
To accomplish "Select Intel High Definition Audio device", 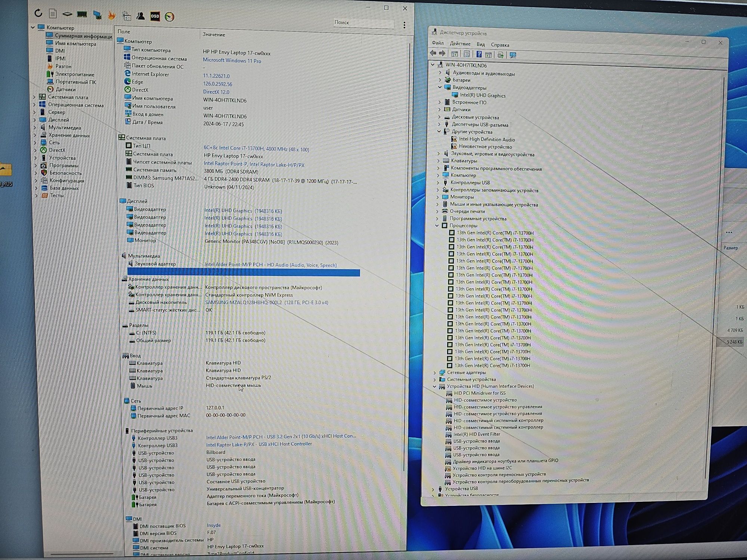I will [x=487, y=139].
